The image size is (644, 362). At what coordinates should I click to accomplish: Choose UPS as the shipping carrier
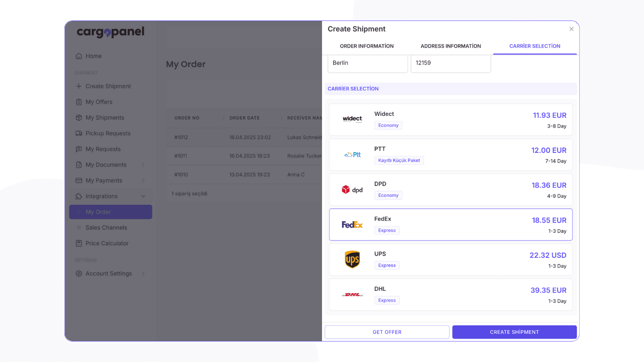(450, 259)
